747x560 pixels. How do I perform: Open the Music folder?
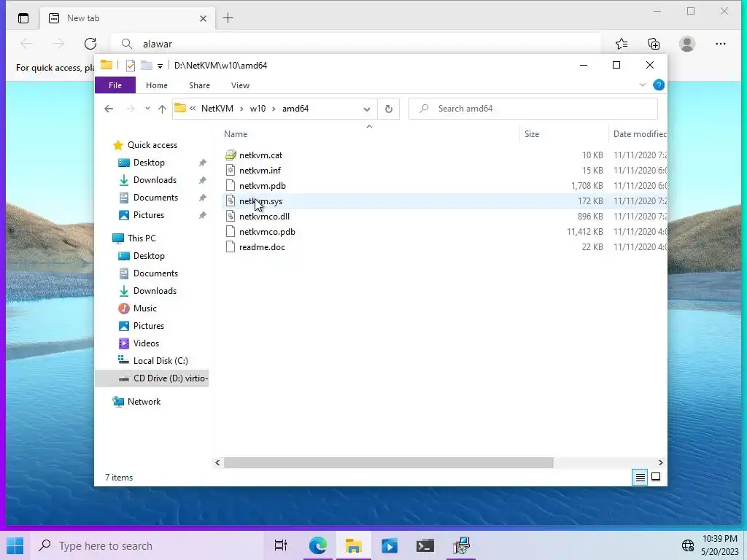click(145, 308)
